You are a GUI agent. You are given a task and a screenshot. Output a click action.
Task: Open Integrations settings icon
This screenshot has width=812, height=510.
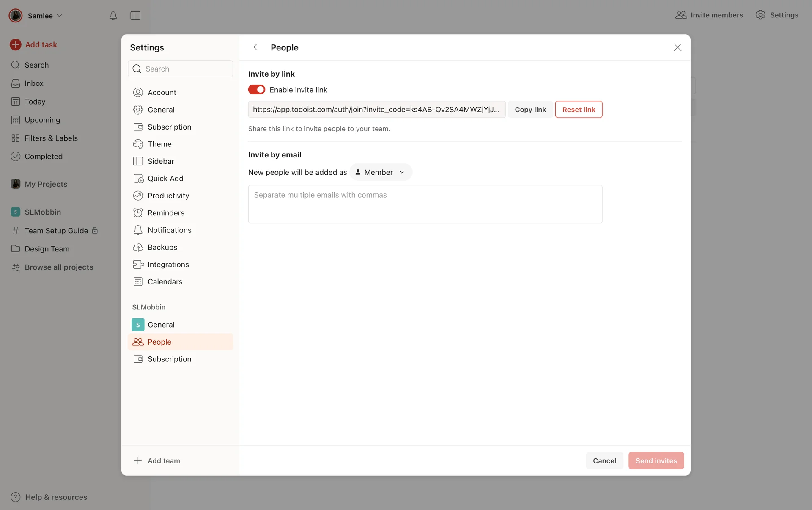[x=138, y=265]
